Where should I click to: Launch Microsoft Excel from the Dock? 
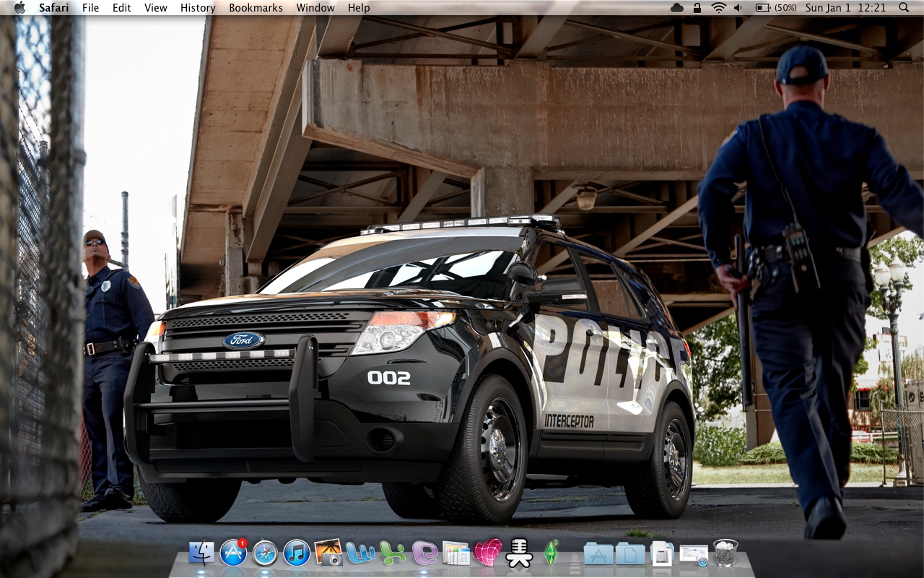click(x=393, y=553)
